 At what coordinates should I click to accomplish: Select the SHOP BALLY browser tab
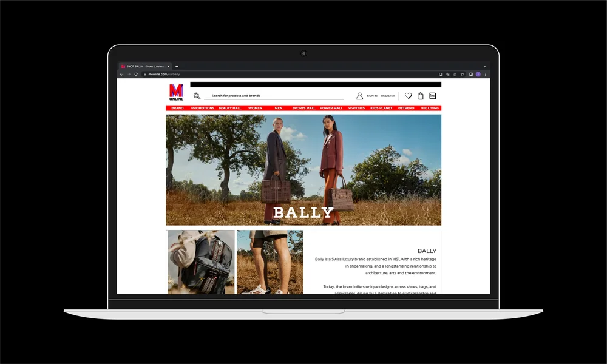[x=145, y=67]
